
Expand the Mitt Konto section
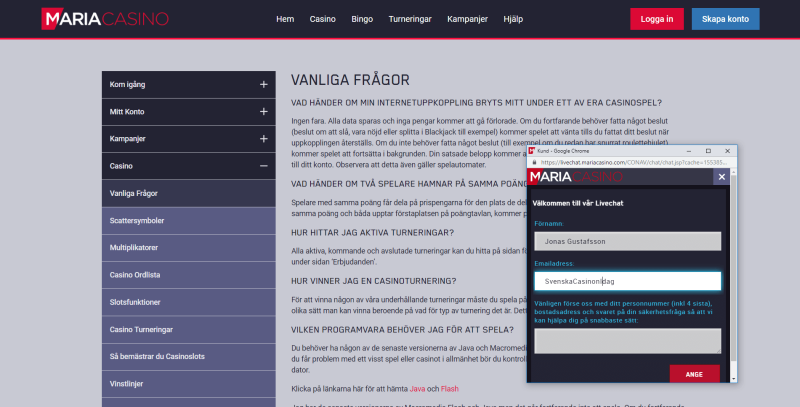[263, 112]
